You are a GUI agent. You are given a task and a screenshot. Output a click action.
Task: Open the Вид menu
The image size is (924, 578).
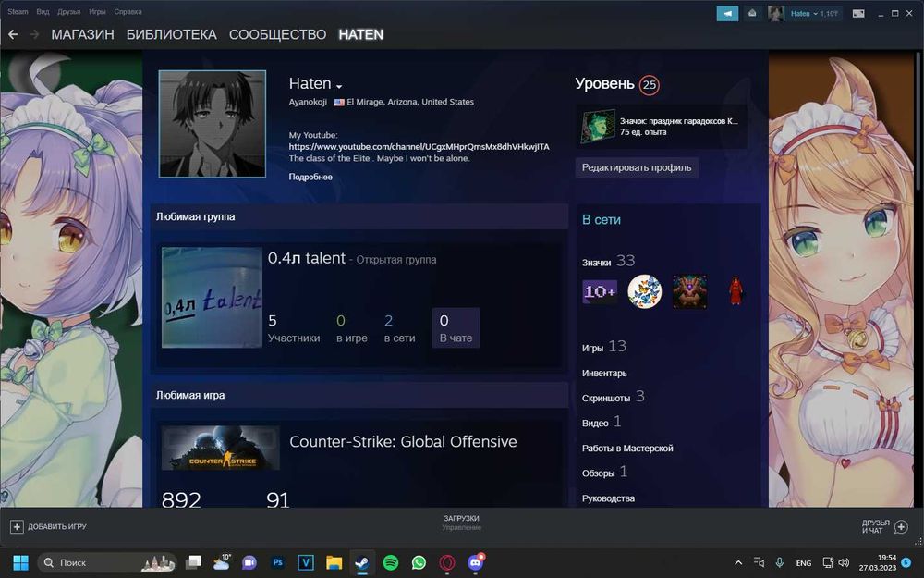tap(43, 12)
